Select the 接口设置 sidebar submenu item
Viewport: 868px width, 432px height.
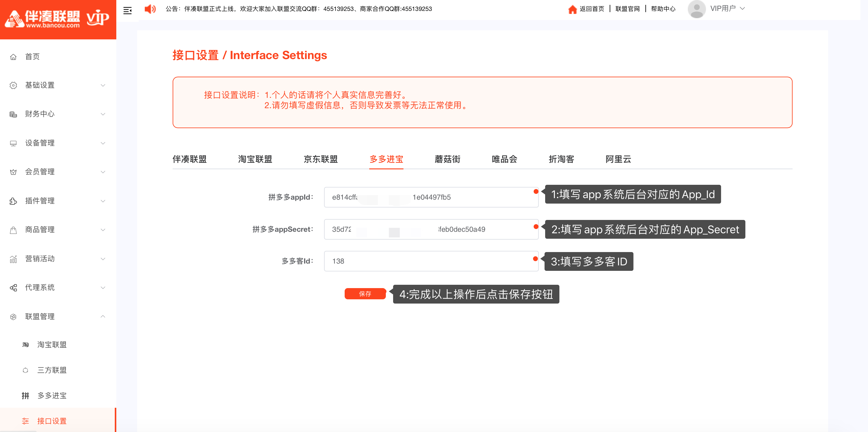coord(58,421)
